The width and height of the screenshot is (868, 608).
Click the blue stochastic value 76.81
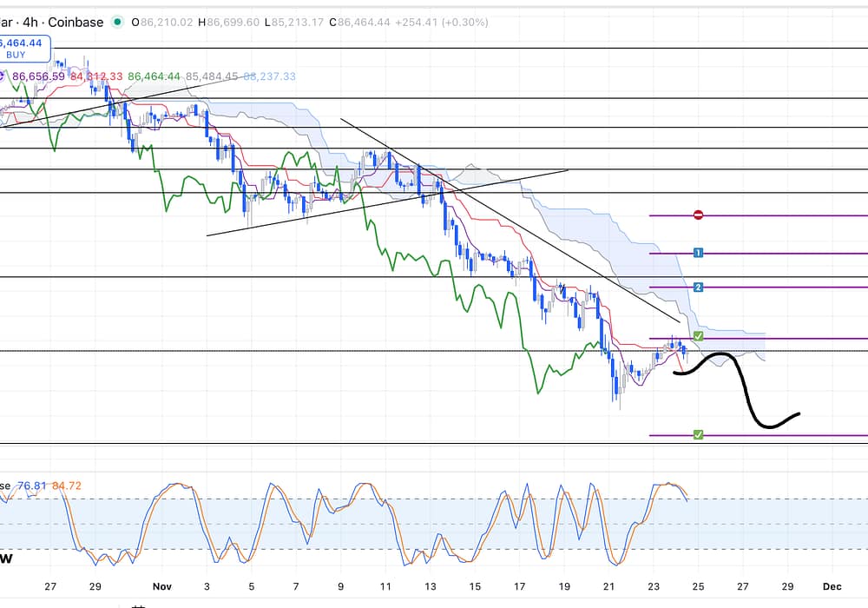[31, 486]
